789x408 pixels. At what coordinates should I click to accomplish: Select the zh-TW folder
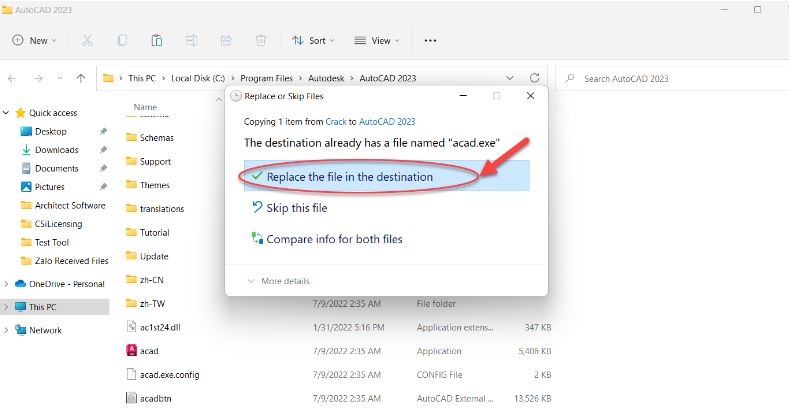(152, 304)
